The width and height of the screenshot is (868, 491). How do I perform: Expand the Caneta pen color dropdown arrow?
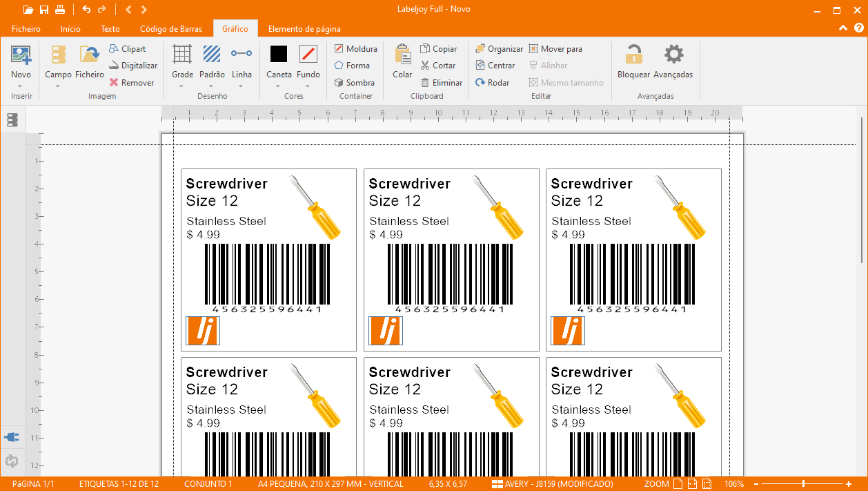[x=279, y=86]
